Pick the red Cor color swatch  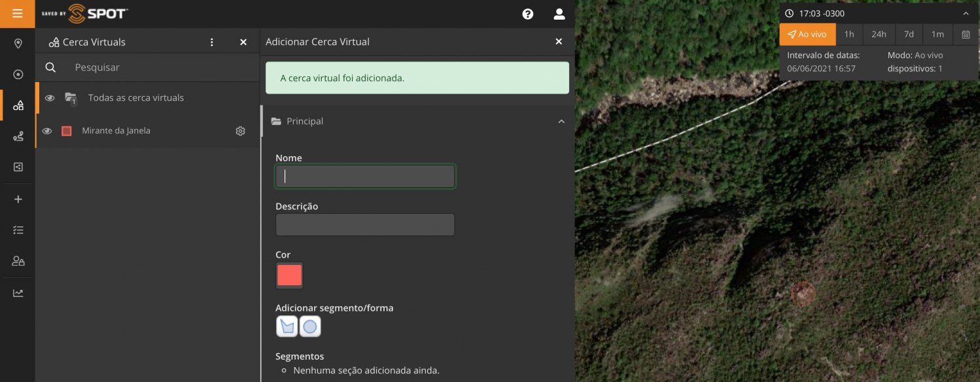pos(289,275)
